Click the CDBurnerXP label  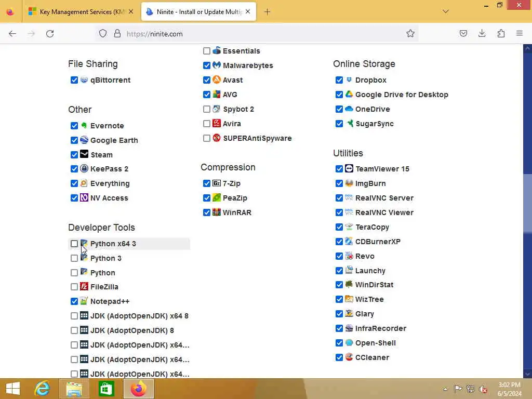click(x=378, y=241)
